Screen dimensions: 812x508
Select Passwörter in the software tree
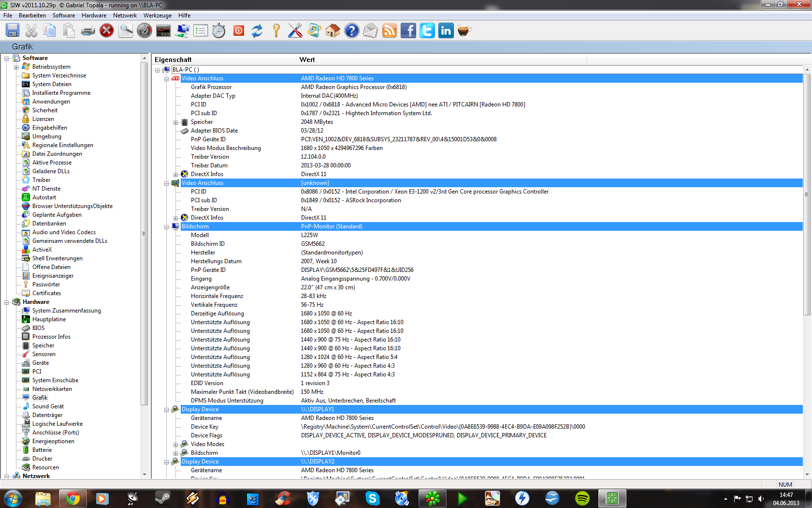click(x=46, y=284)
